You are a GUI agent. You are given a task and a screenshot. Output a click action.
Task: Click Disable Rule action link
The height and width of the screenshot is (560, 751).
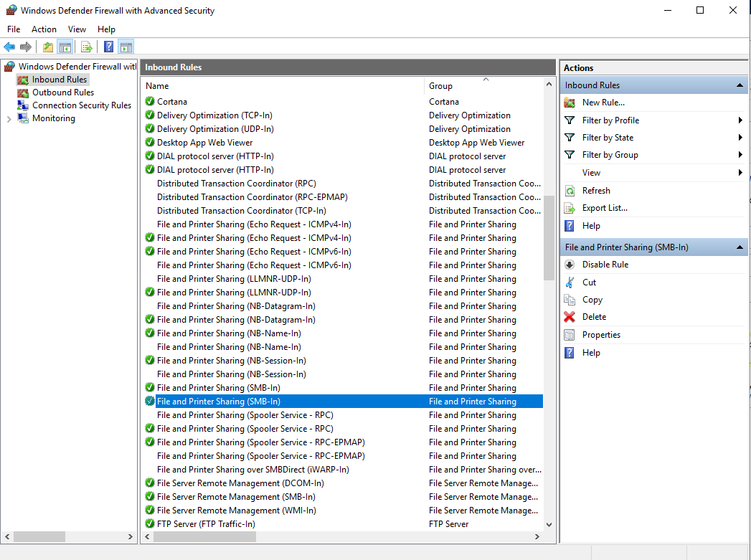point(605,264)
